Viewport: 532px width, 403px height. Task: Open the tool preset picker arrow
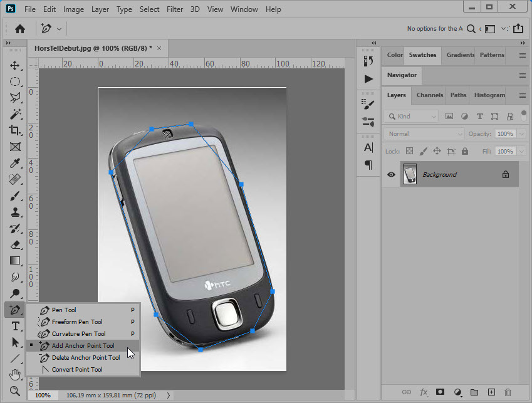(59, 29)
